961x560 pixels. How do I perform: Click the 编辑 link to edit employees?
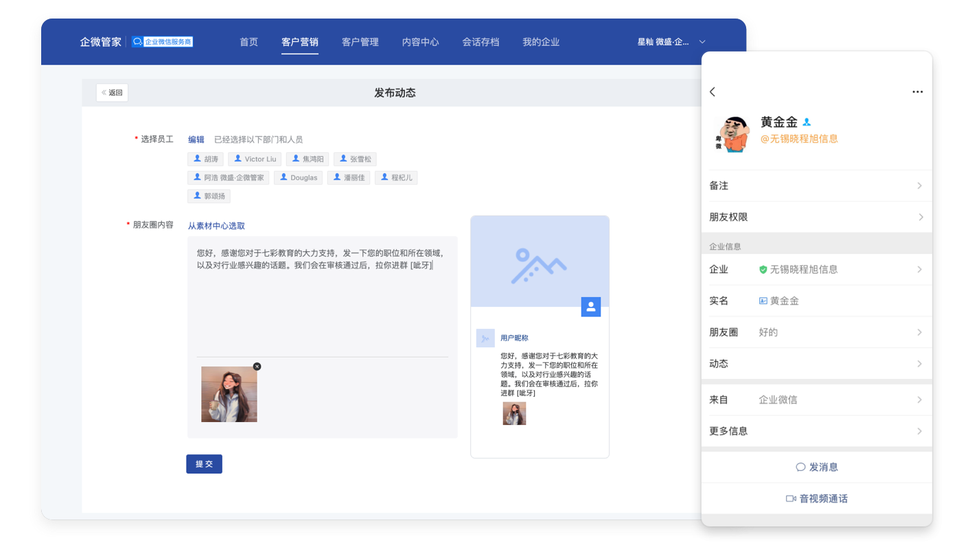[196, 139]
